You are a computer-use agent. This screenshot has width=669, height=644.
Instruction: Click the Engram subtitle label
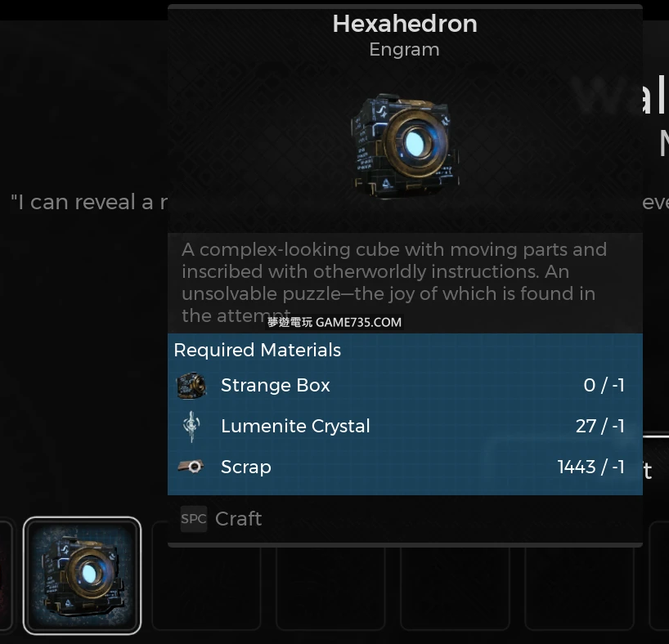tap(404, 49)
